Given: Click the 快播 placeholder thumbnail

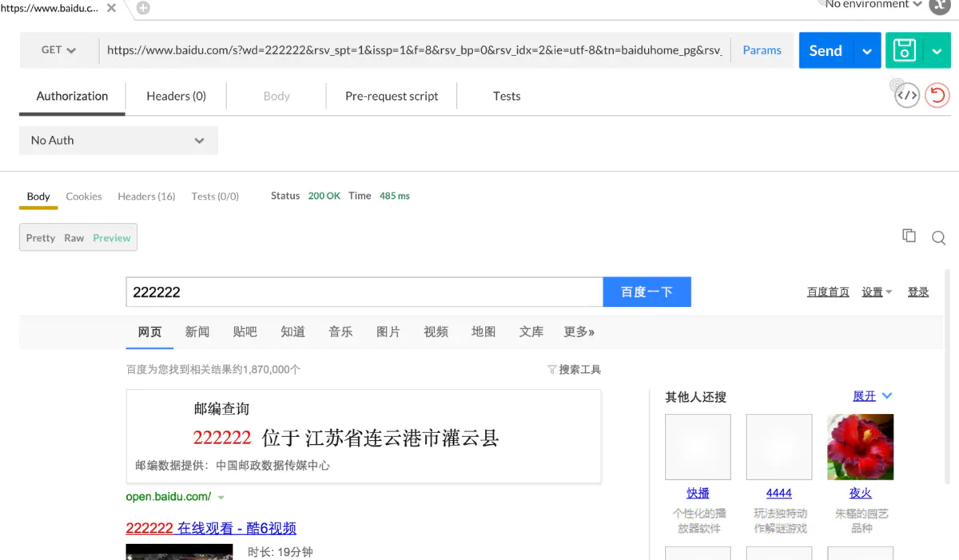Looking at the screenshot, I should pos(698,447).
